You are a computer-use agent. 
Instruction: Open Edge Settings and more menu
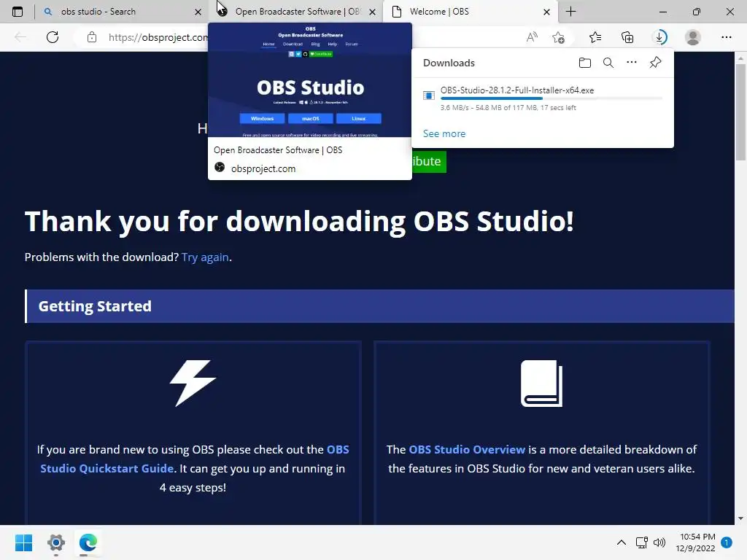coord(726,37)
